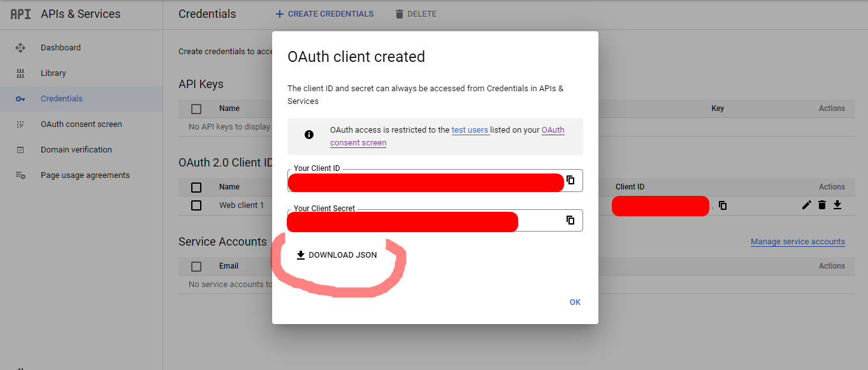Edit Web client 1 with the pencil icon
This screenshot has height=370, width=868.
pos(806,205)
